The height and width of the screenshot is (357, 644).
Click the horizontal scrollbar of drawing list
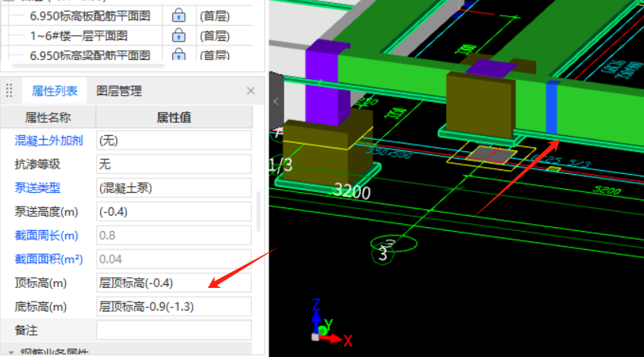(x=88, y=65)
